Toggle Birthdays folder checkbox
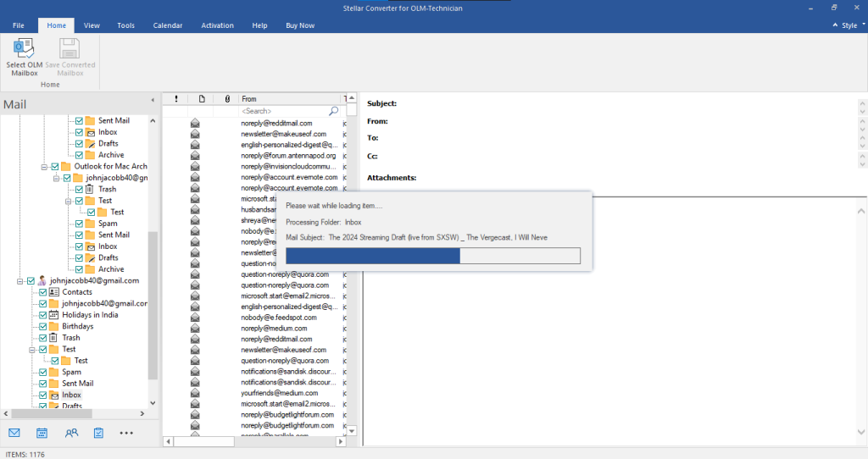868x459 pixels. coord(42,326)
